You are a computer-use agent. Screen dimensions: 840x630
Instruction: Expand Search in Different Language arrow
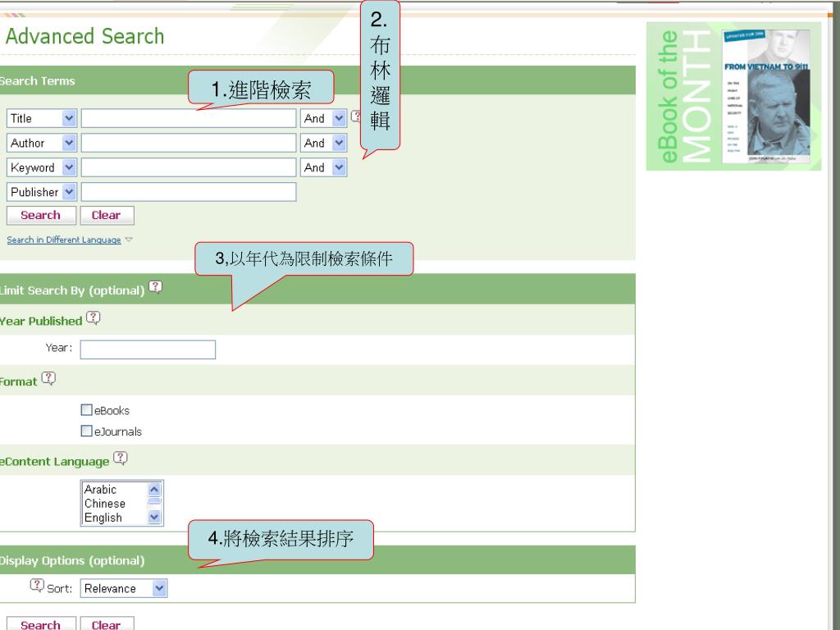[129, 240]
